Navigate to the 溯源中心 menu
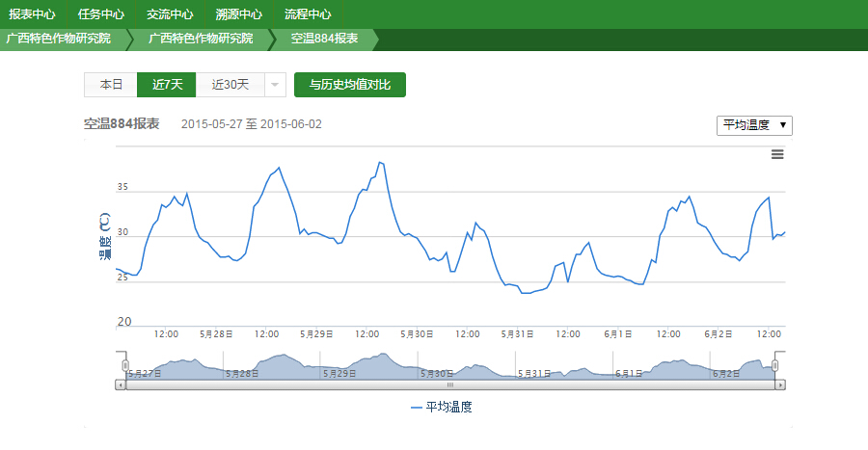The image size is (868, 450). (238, 14)
